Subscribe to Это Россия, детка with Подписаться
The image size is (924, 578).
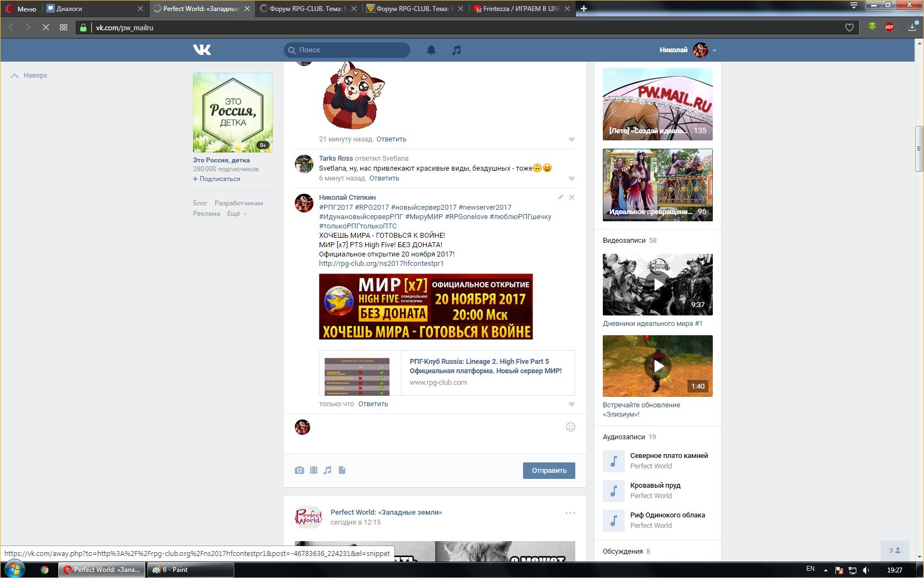pos(217,179)
